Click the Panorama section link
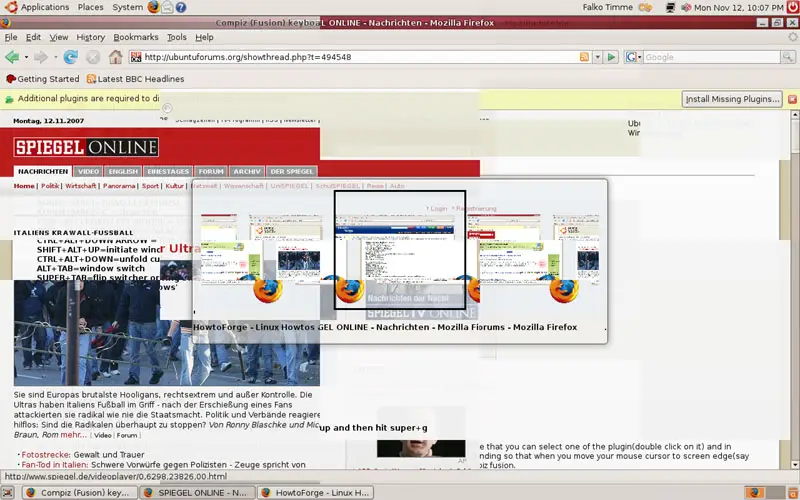 click(x=119, y=186)
